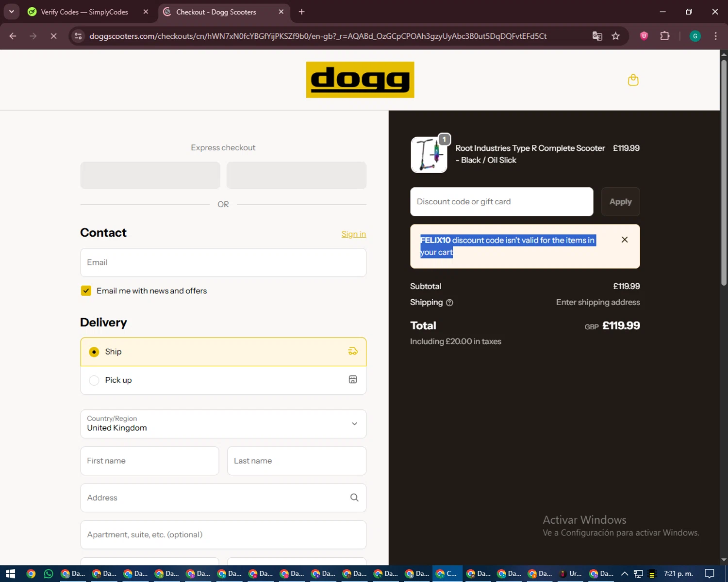Open Chrome three-dot menu
Image resolution: width=728 pixels, height=582 pixels.
[x=715, y=36]
